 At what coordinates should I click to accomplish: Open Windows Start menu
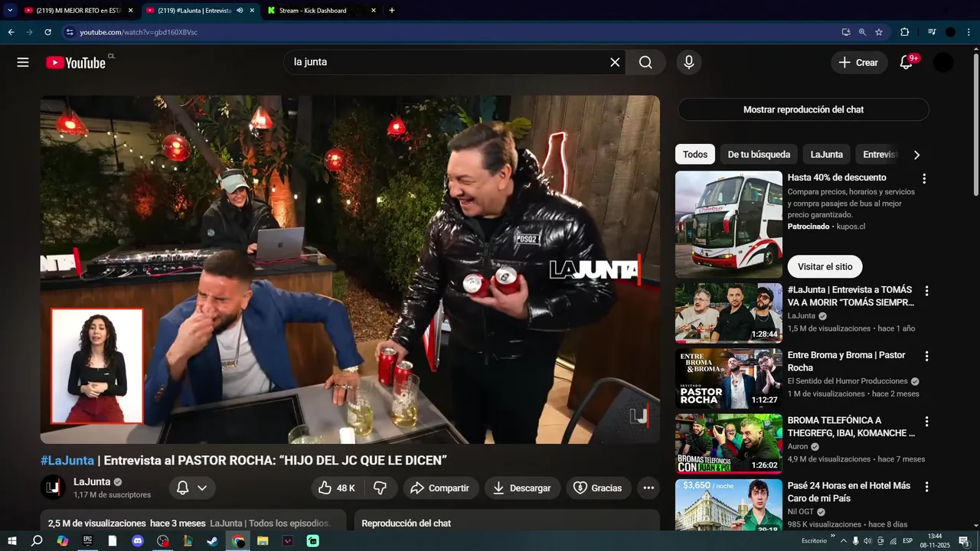[11, 541]
